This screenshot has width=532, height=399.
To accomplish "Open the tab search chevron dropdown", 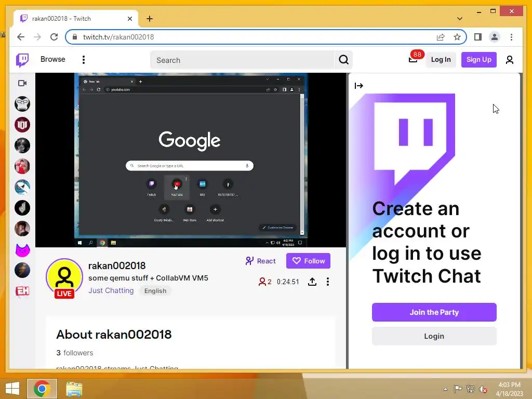I will click(x=459, y=19).
